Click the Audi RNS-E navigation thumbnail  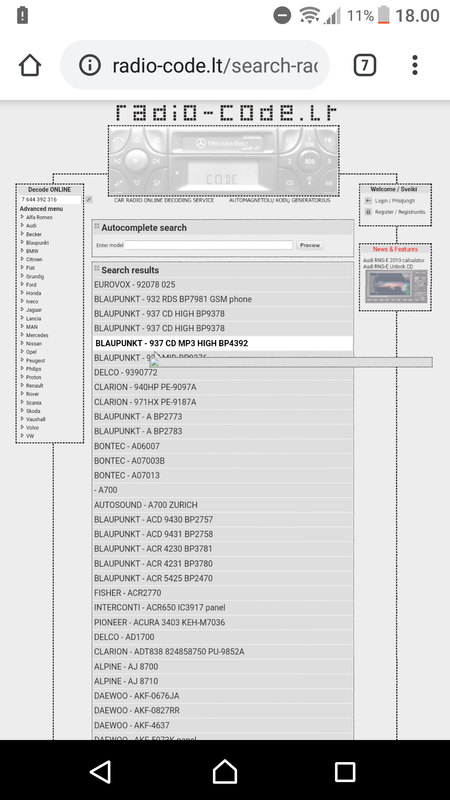point(396,287)
